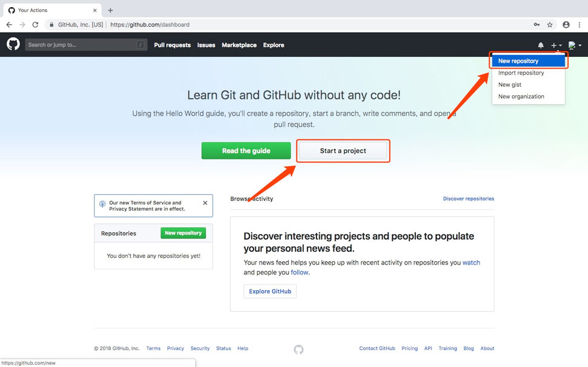Viewport: 588px width, 367px height.
Task: Focus the Search or jump to field
Action: tap(86, 45)
